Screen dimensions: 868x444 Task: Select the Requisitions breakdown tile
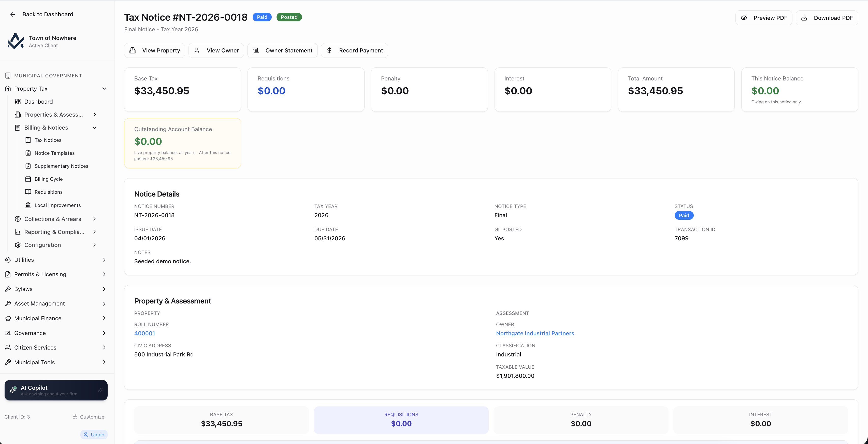401,420
